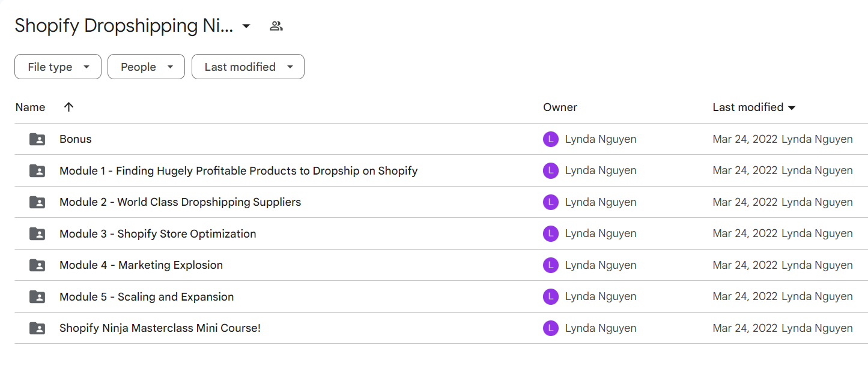This screenshot has height=375, width=868.
Task: Click owner name Lynda Nguyen in Module 5 row
Action: click(601, 296)
